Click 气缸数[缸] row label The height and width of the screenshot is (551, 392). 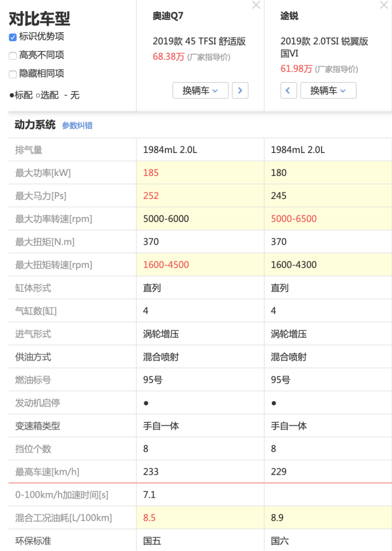coord(36,311)
